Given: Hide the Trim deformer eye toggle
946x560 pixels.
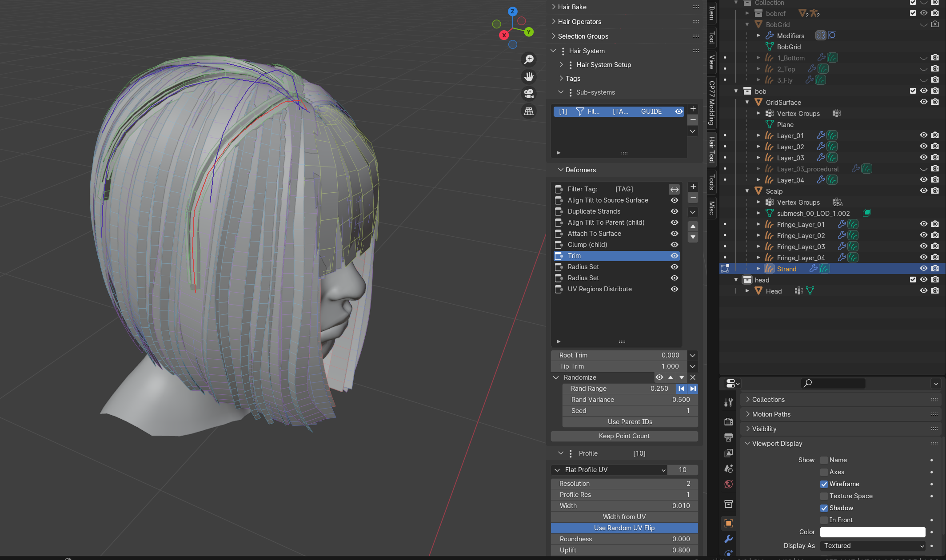Looking at the screenshot, I should click(x=674, y=256).
